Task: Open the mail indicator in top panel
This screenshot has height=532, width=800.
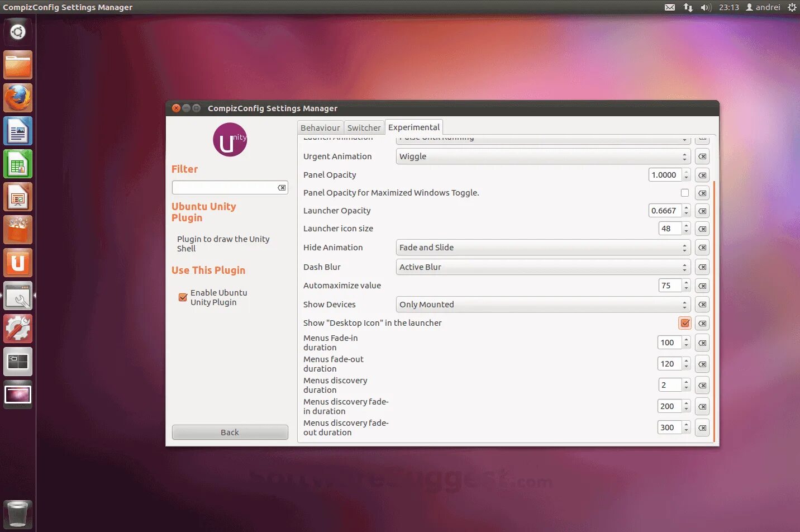Action: pos(670,7)
